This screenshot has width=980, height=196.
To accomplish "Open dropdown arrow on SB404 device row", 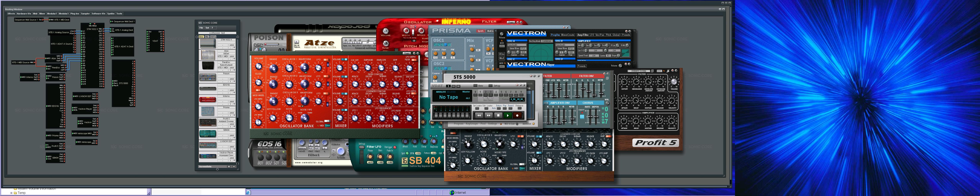I will (234, 138).
